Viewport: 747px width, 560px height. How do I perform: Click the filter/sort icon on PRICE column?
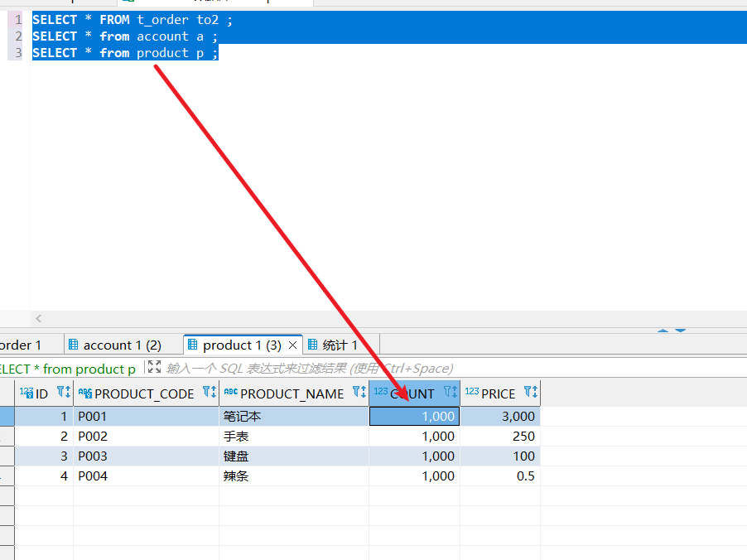530,393
